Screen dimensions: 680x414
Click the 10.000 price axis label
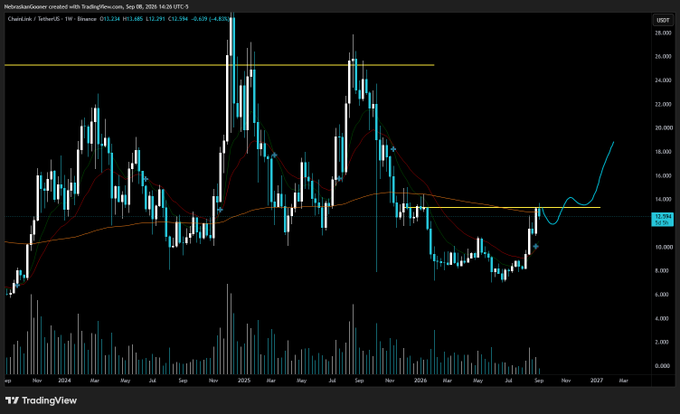click(x=663, y=247)
